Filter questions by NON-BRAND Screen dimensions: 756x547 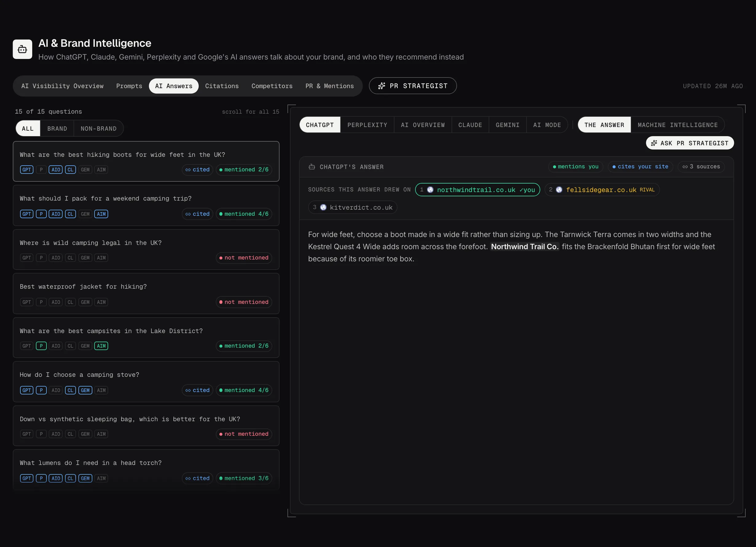[99, 129]
